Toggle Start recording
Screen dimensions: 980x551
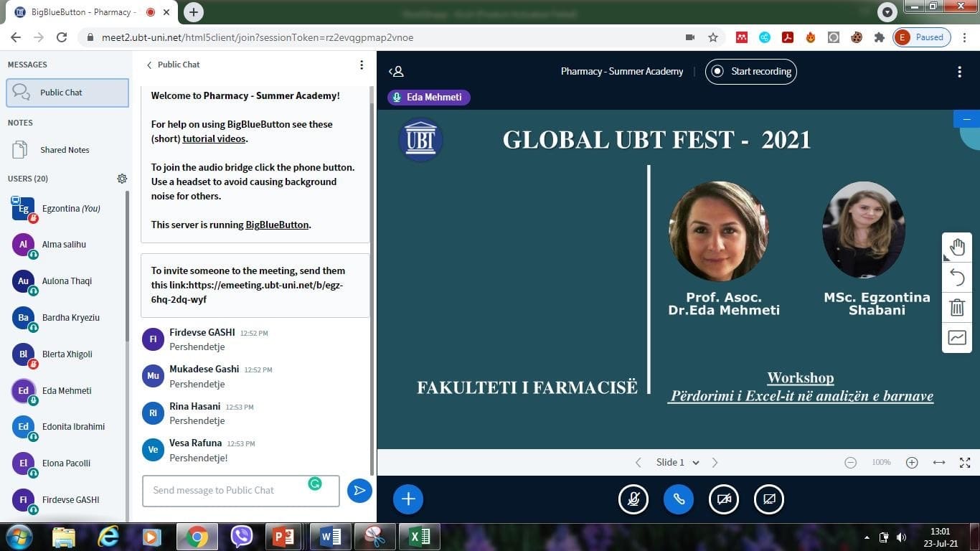750,71
